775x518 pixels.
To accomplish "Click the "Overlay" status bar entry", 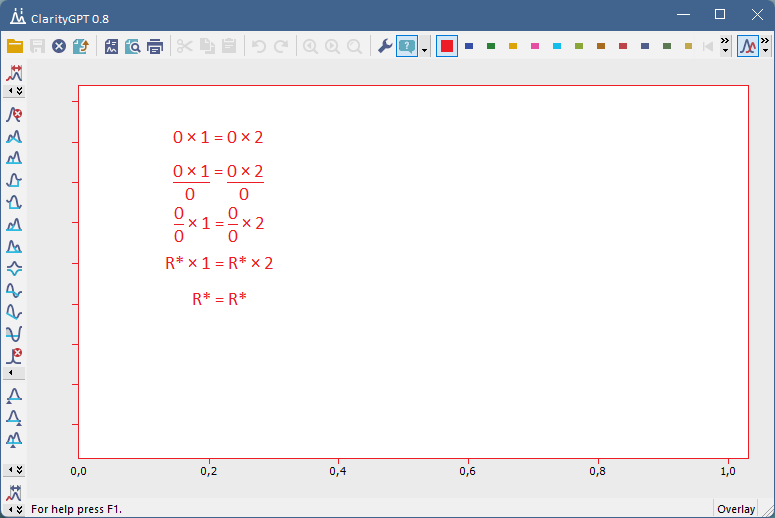I will pyautogui.click(x=736, y=509).
